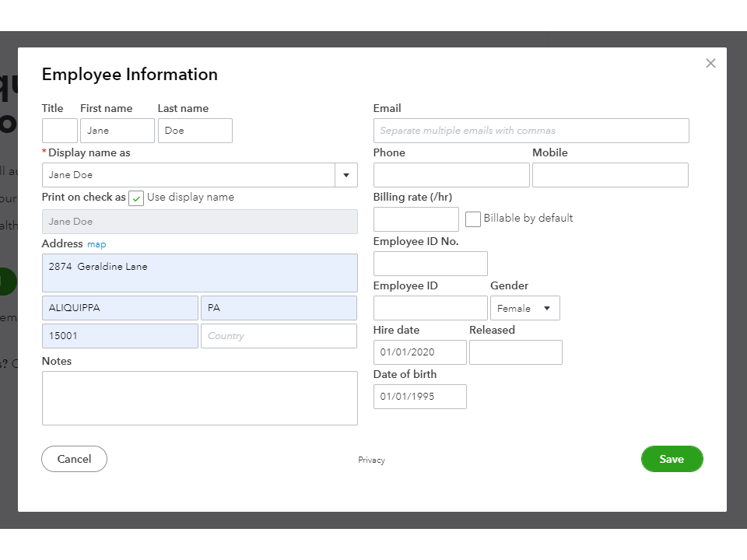
Task: Select the Mobile number field
Action: (x=610, y=175)
